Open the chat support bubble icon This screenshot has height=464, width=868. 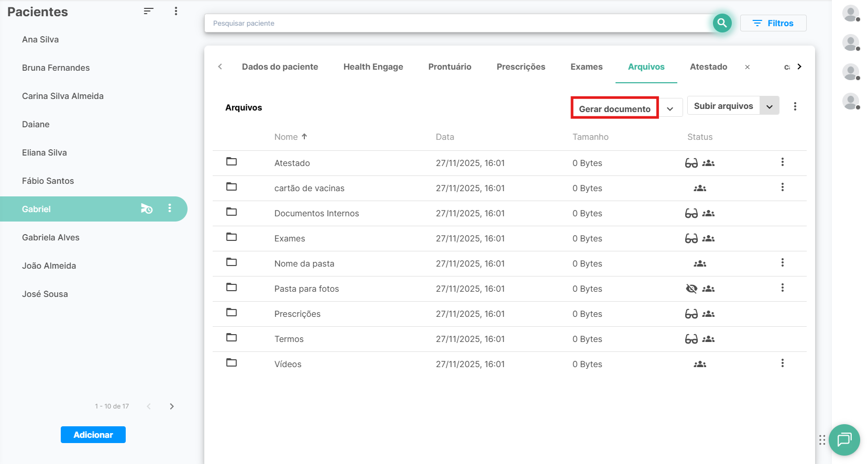tap(844, 439)
